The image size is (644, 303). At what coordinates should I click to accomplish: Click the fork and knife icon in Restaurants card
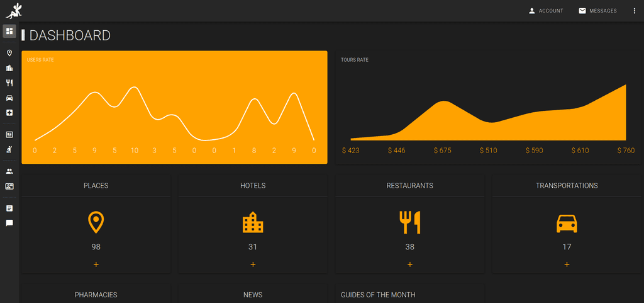(x=410, y=222)
